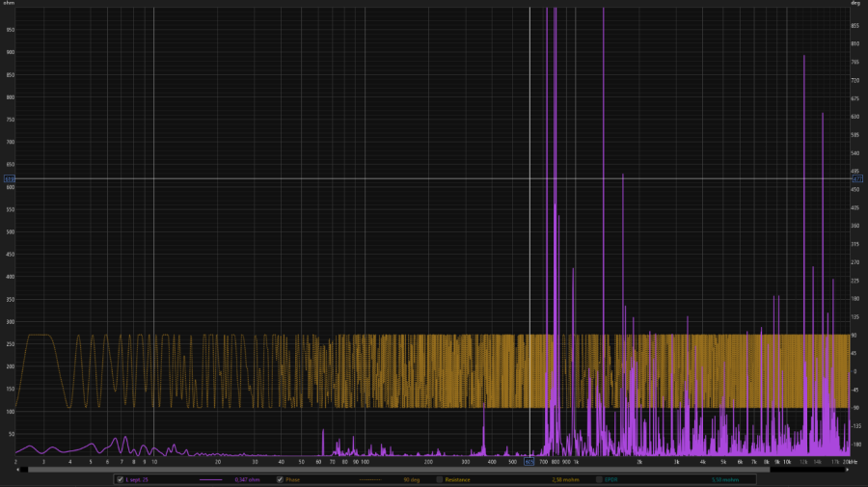This screenshot has width=868, height=487.
Task: Click the purple line sample for L sept. 25
Action: (x=210, y=480)
